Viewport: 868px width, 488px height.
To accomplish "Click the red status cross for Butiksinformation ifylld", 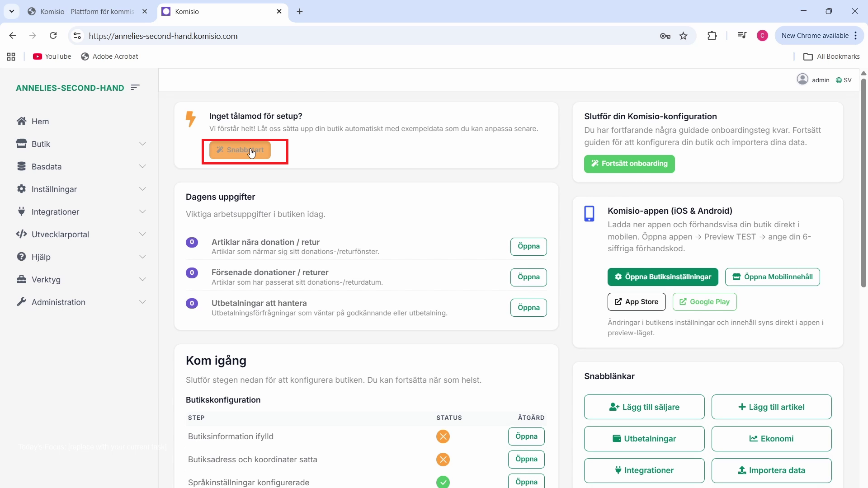I will 443,436.
